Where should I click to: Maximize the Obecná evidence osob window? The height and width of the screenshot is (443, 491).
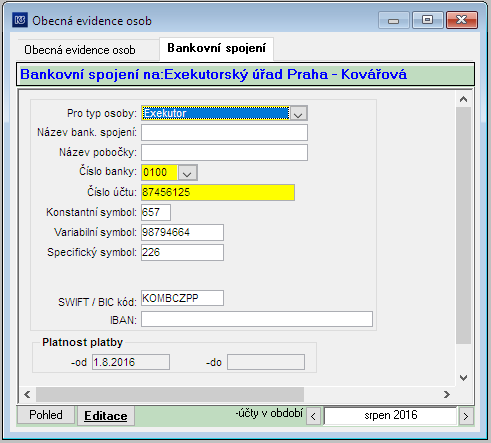coord(428,20)
